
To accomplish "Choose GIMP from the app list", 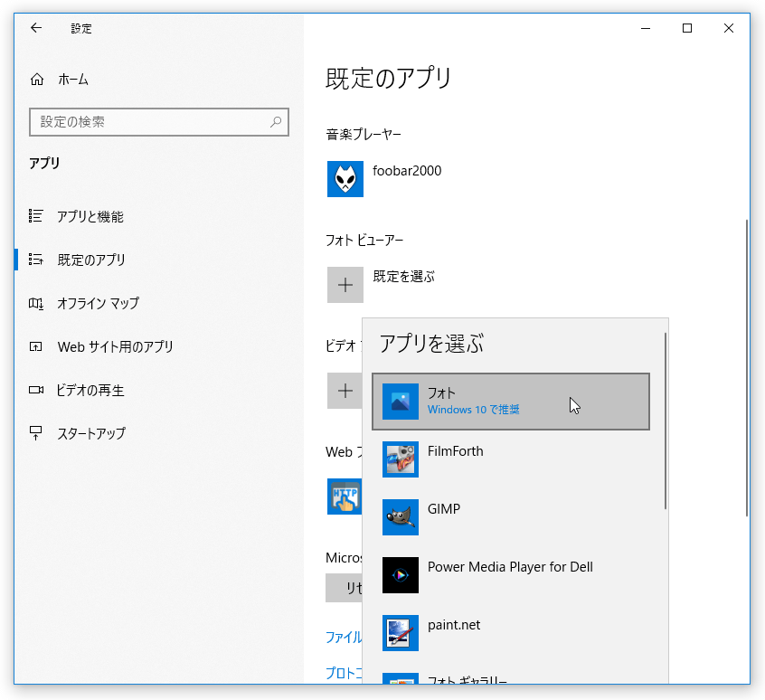I will pyautogui.click(x=511, y=517).
